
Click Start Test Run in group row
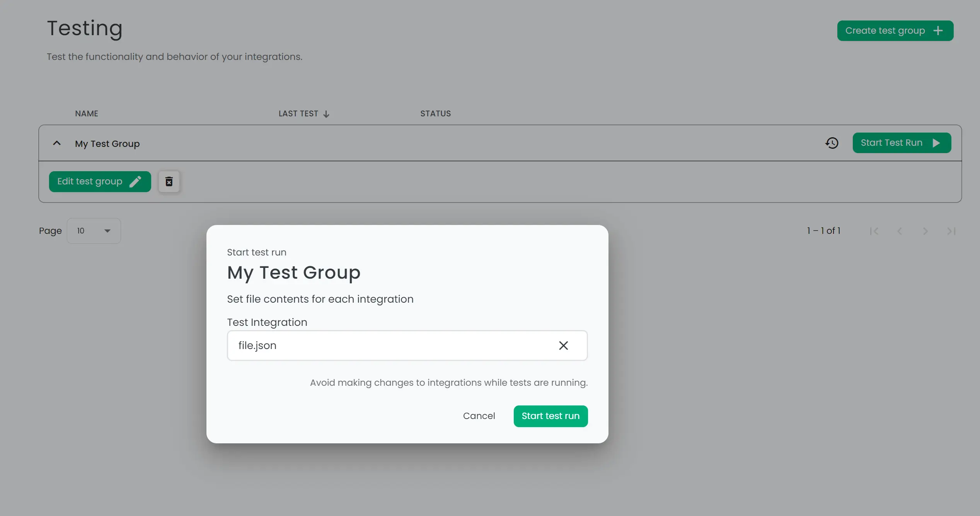pos(902,143)
